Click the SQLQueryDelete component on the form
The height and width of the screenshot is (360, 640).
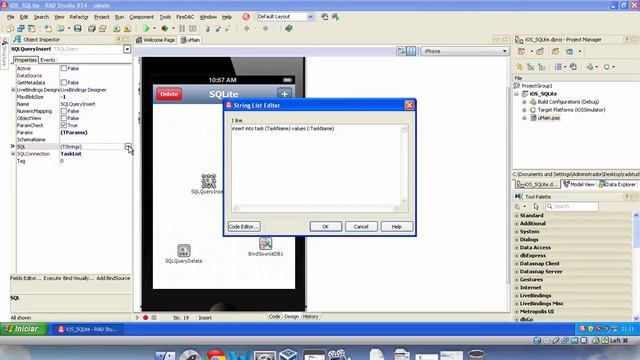click(184, 250)
